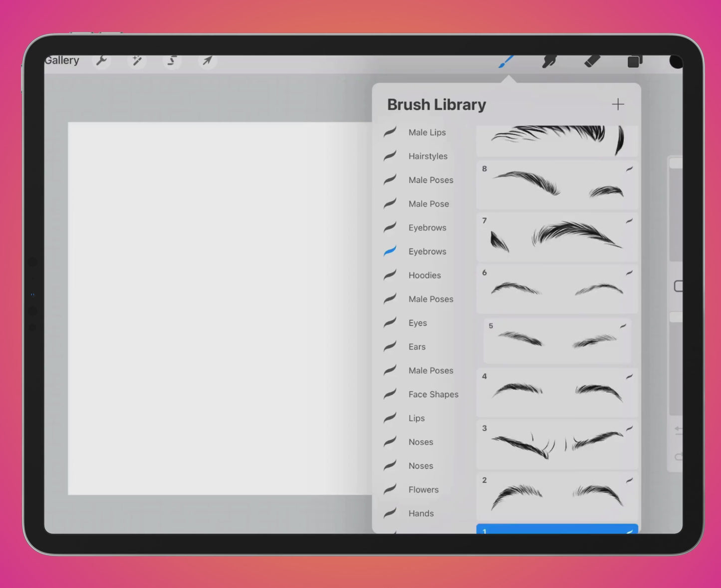Select the Paint brush tool
This screenshot has width=721, height=588.
tap(506, 60)
